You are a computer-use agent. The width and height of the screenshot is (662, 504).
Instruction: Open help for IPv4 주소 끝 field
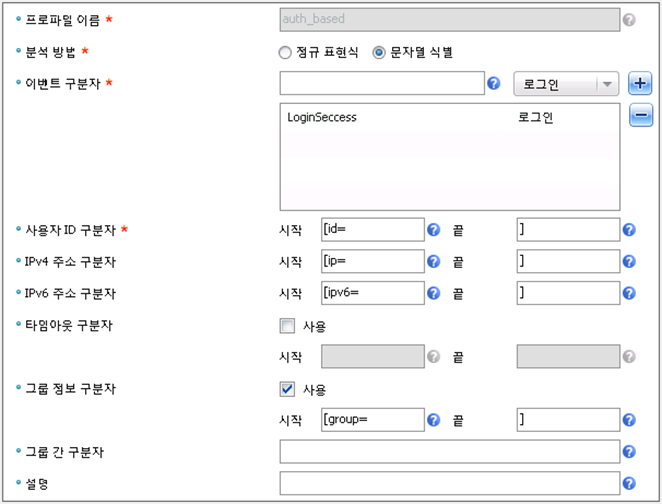click(629, 261)
